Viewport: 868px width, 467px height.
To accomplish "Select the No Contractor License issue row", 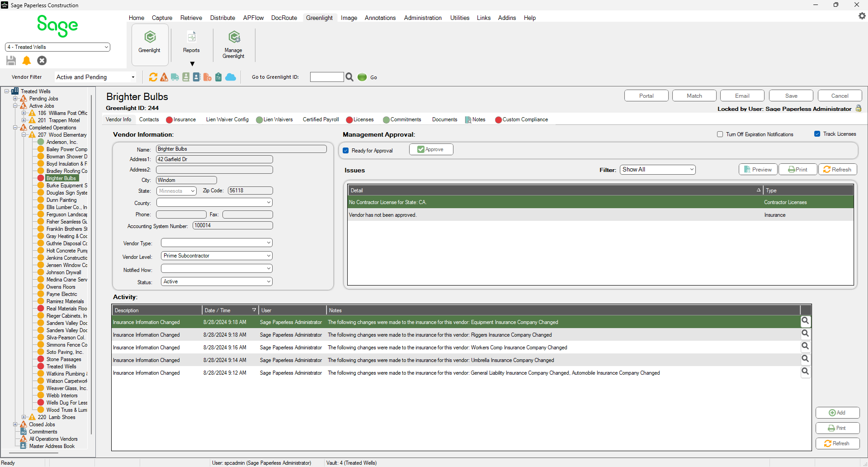I will tap(600, 202).
